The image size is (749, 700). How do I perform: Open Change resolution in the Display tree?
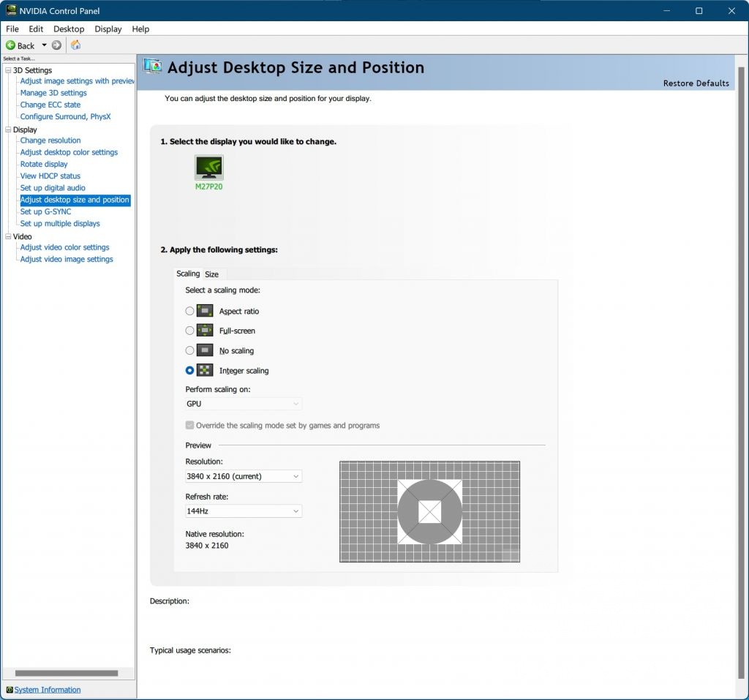tap(50, 140)
